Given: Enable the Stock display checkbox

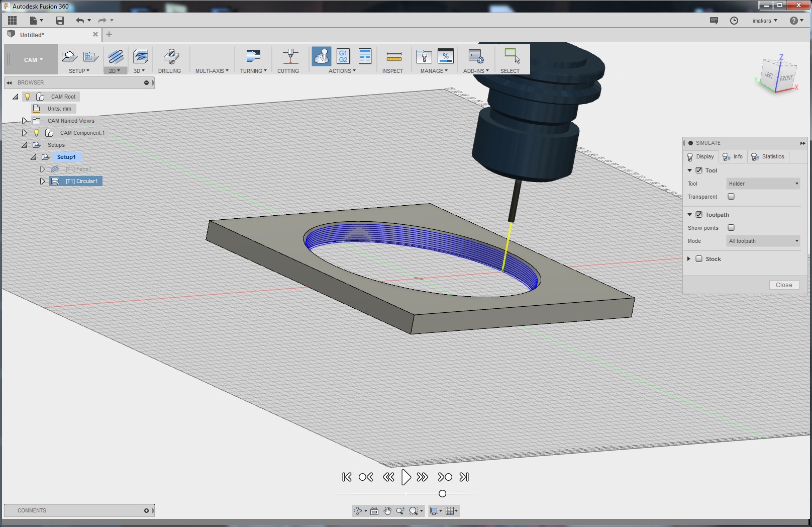Looking at the screenshot, I should [x=699, y=259].
